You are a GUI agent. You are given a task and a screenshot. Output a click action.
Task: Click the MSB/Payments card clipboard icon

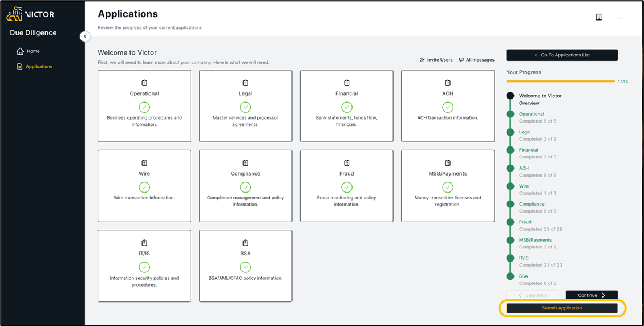pyautogui.click(x=448, y=163)
